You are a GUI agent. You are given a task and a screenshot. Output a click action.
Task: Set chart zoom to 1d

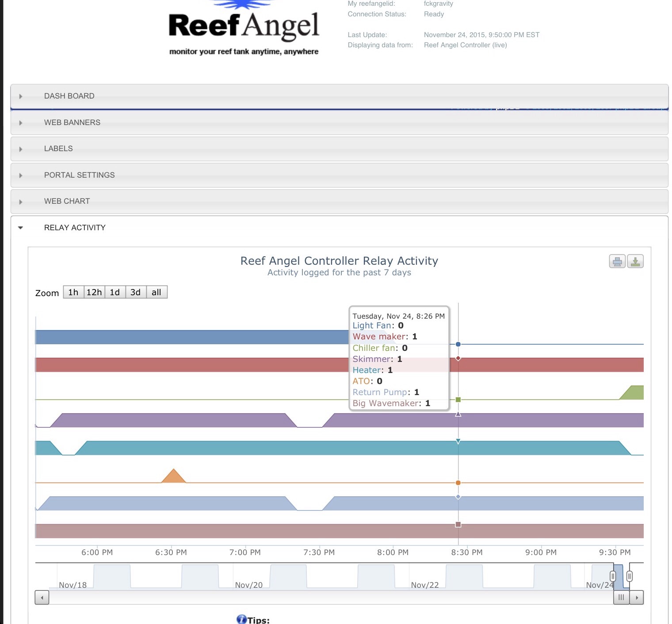(115, 292)
